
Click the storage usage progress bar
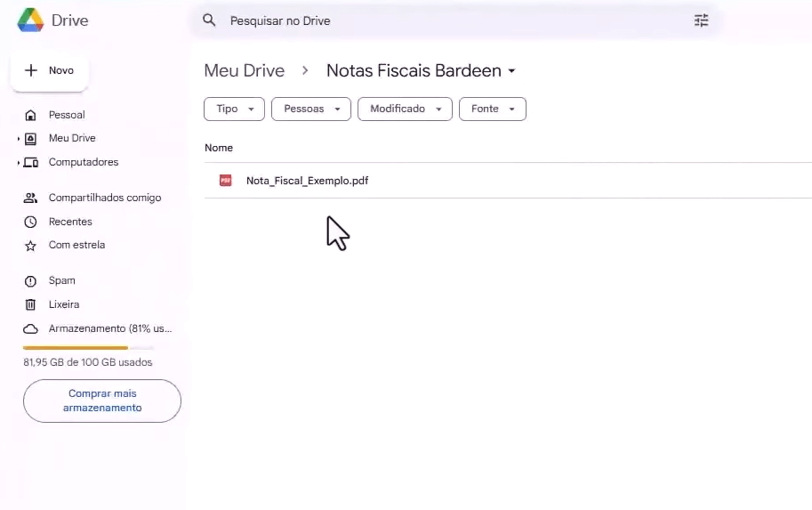point(89,348)
